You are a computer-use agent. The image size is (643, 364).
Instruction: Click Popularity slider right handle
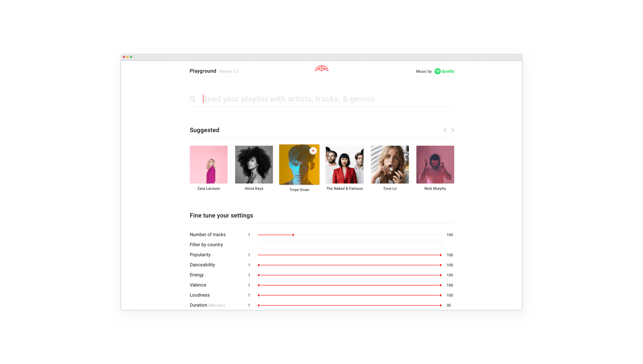pos(440,255)
